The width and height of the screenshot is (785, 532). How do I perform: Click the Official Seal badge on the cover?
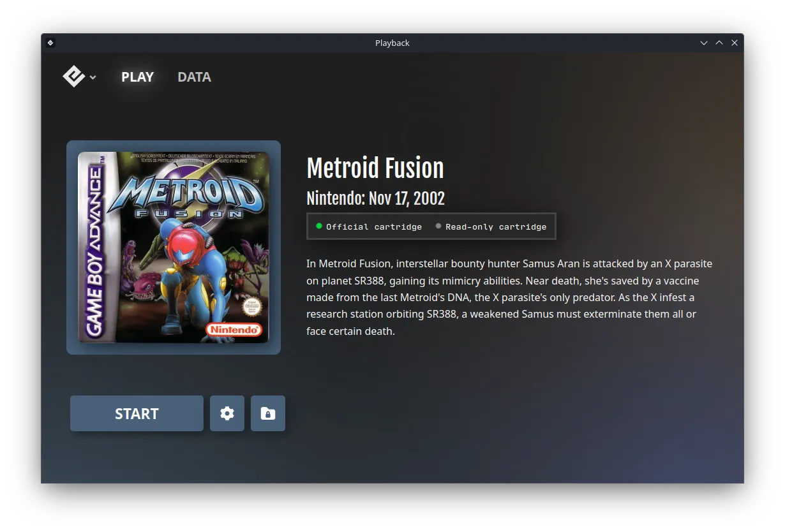(x=251, y=307)
